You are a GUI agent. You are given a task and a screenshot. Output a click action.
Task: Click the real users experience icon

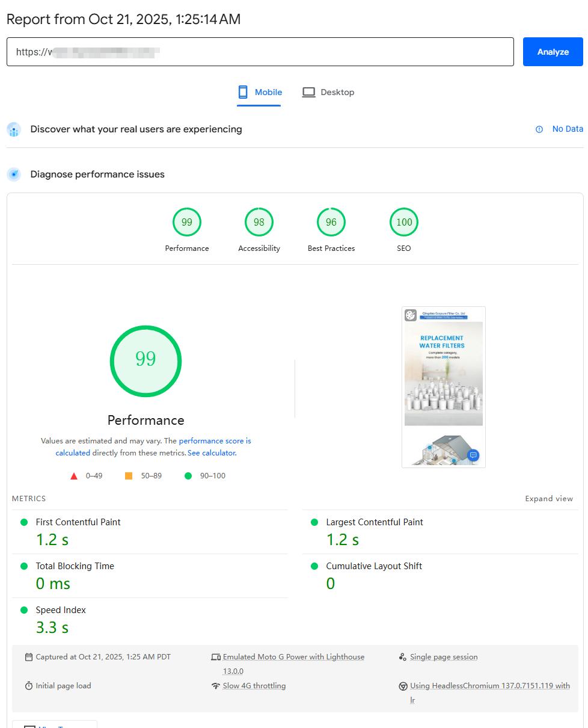coord(14,129)
